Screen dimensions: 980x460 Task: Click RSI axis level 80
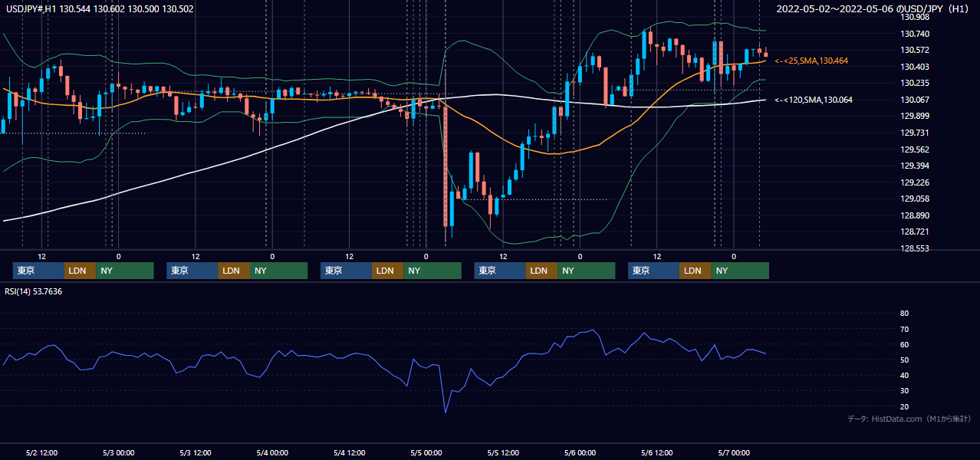pyautogui.click(x=904, y=314)
